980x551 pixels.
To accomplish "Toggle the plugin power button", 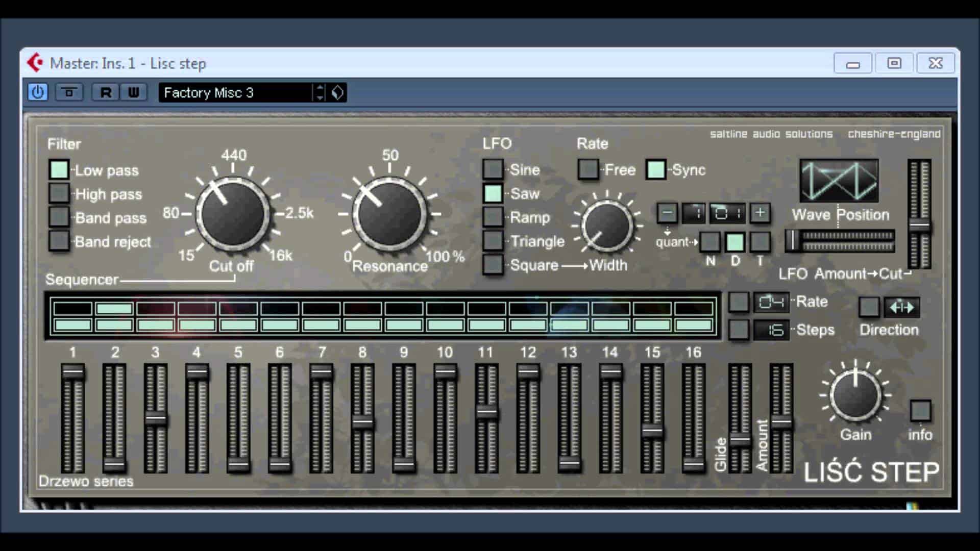I will 37,92.
